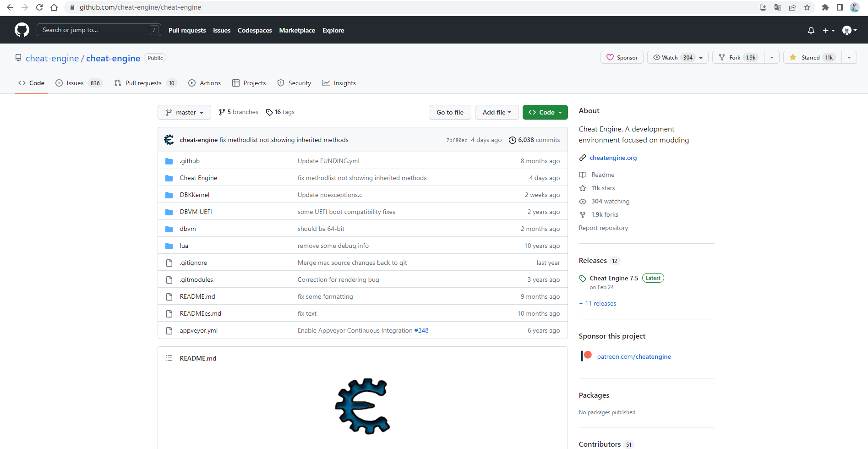Bookmark this page with star icon
Viewport: 868px width, 449px height.
807,7
